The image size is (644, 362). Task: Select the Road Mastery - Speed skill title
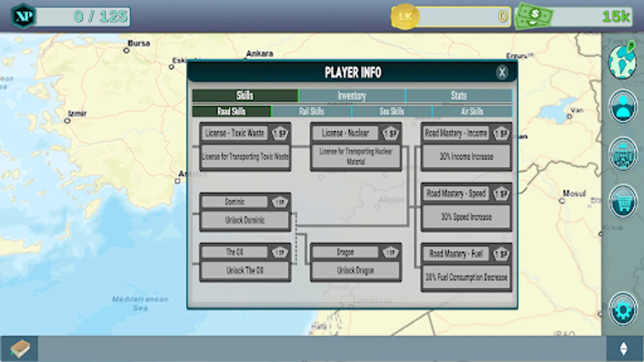pos(456,193)
